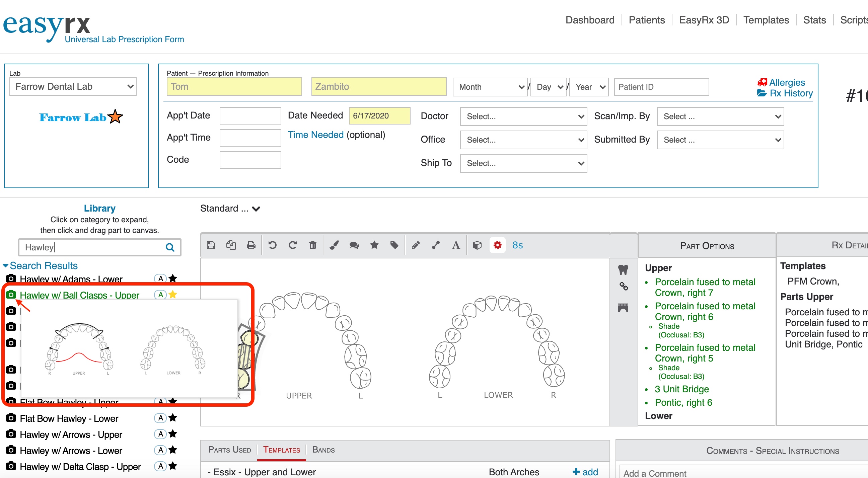Switch to the Parts Used tab
868x478 pixels.
[x=229, y=450]
